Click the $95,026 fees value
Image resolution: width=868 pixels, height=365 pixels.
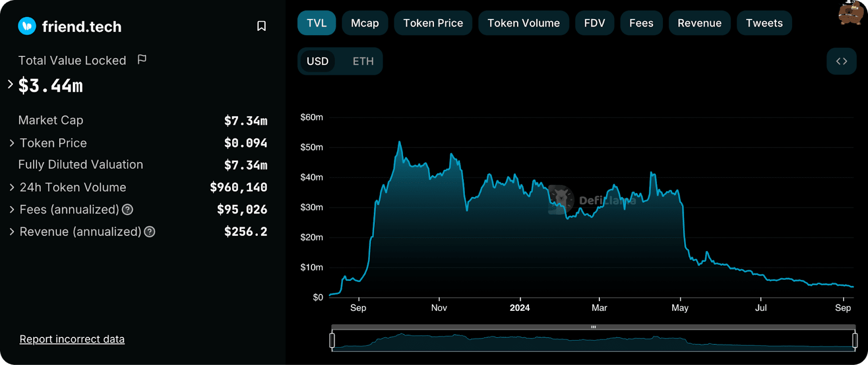pos(242,209)
